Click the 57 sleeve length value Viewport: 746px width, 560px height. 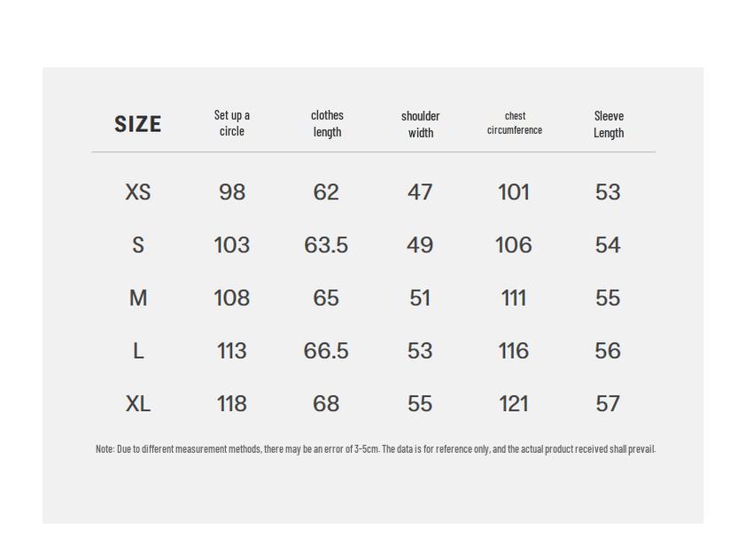[x=608, y=404]
